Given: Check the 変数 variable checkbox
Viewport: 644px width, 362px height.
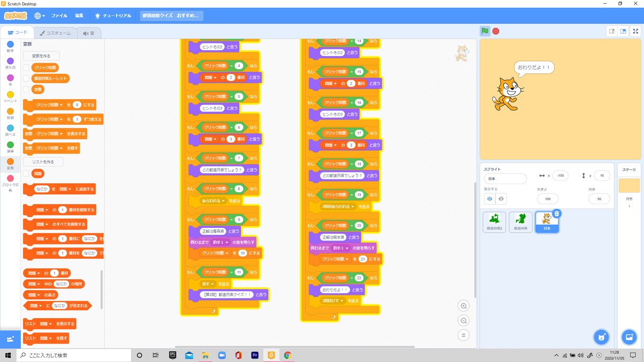Looking at the screenshot, I should 26,89.
